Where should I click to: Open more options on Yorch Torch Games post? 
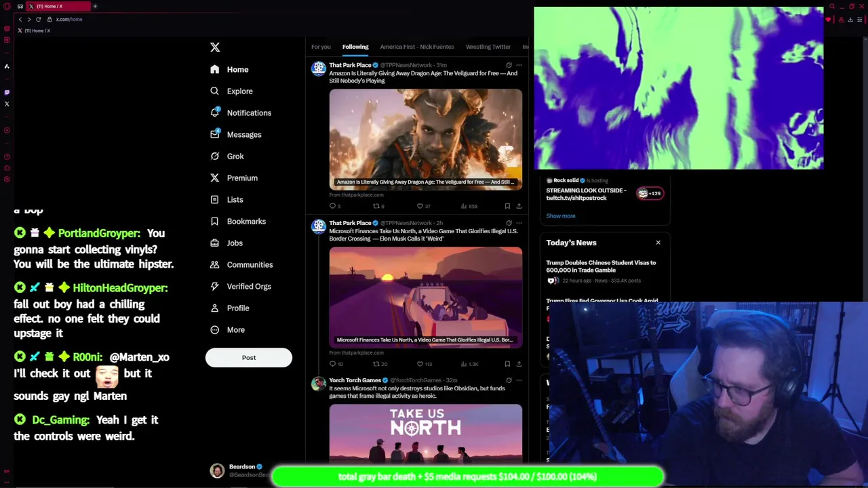coord(519,380)
